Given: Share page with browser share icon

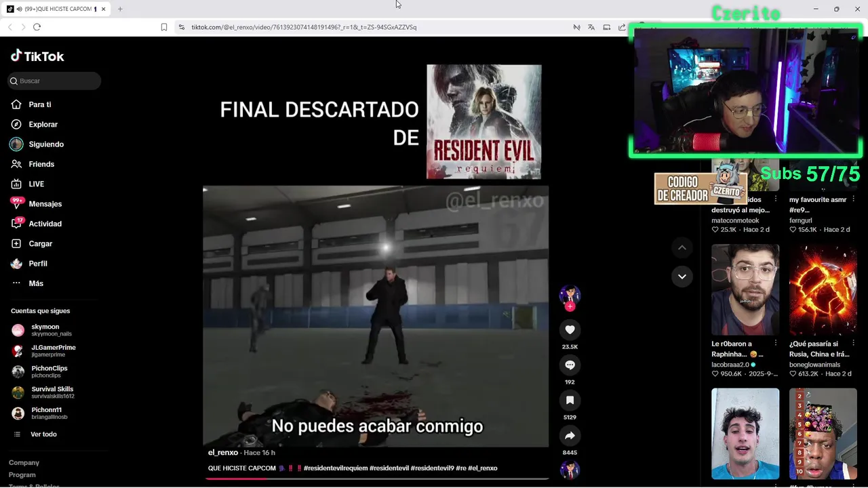Looking at the screenshot, I should (x=622, y=27).
